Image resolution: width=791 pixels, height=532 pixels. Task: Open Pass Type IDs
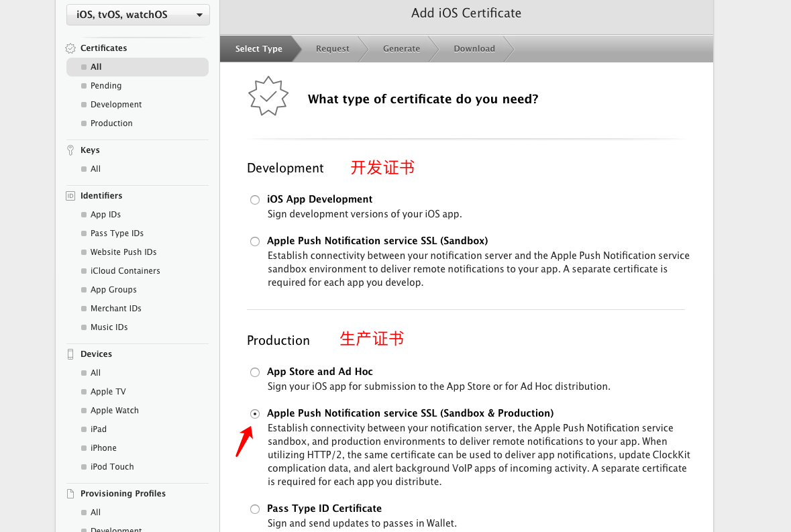(117, 233)
